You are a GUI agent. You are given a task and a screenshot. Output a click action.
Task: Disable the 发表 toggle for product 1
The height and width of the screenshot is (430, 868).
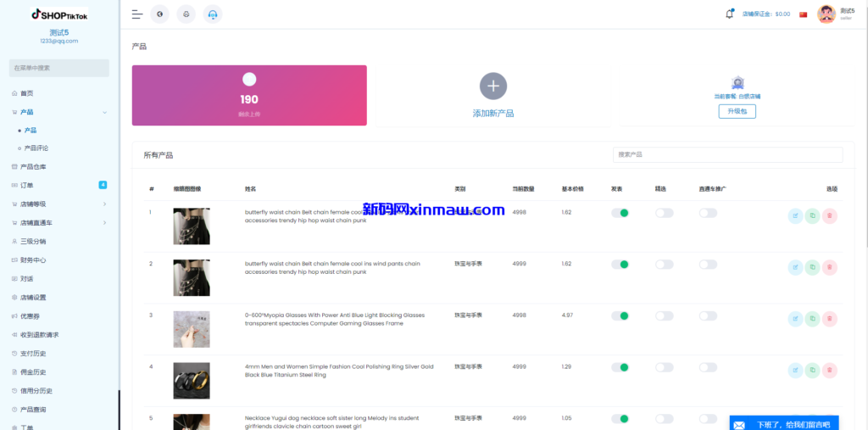pyautogui.click(x=620, y=213)
